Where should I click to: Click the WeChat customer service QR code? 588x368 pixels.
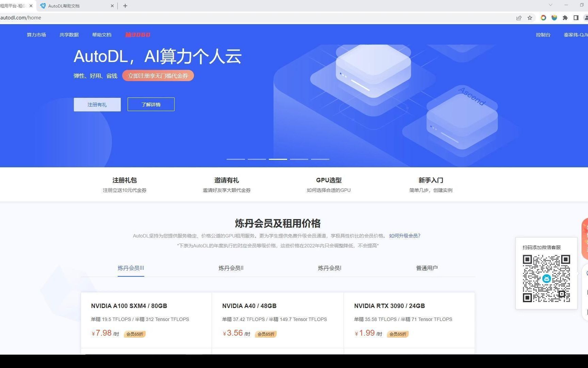click(546, 278)
